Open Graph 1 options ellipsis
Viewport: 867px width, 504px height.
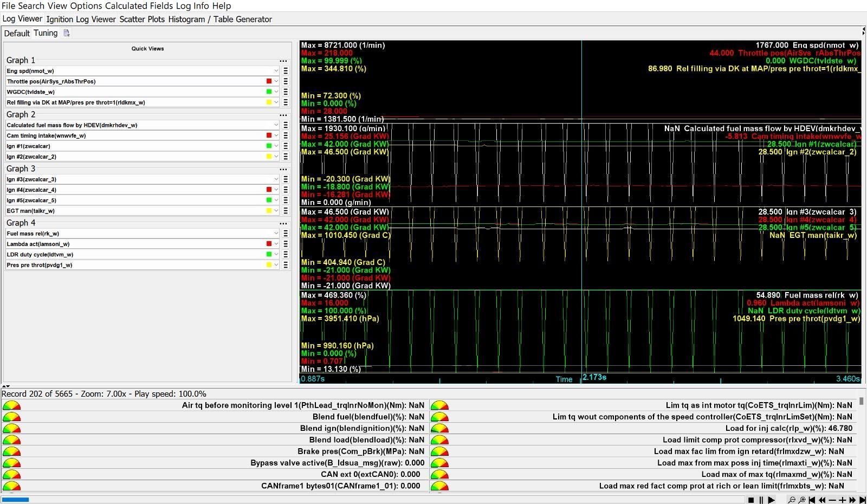click(283, 61)
